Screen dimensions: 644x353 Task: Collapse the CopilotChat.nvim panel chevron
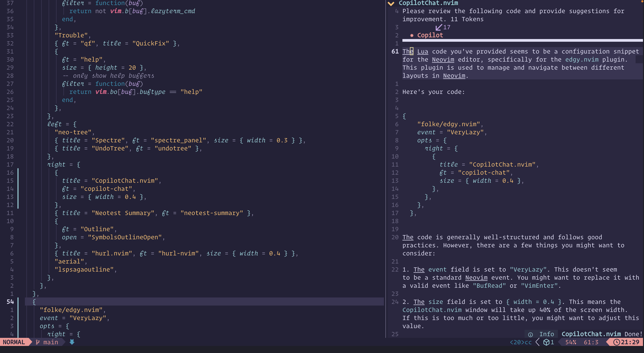tap(391, 3)
